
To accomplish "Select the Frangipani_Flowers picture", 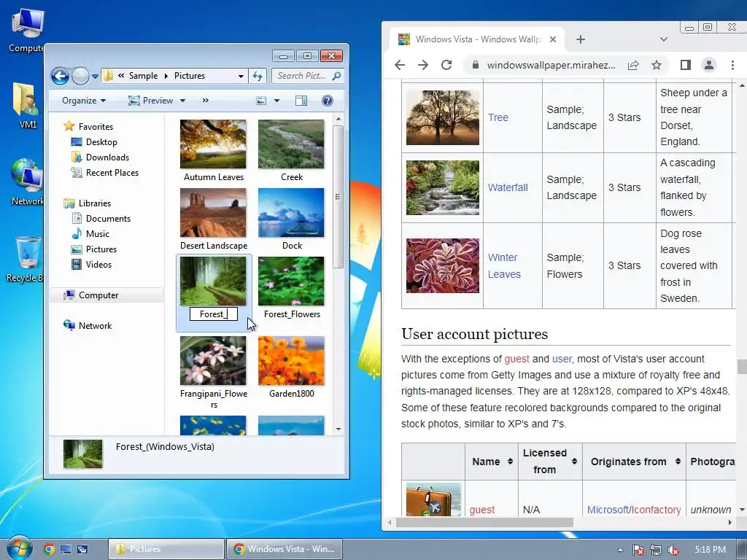I will (x=213, y=360).
